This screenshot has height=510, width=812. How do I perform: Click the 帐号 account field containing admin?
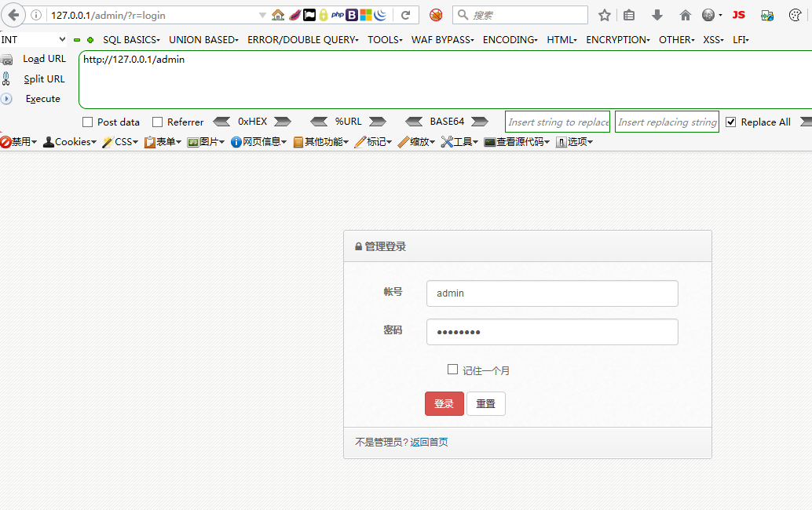click(x=552, y=293)
